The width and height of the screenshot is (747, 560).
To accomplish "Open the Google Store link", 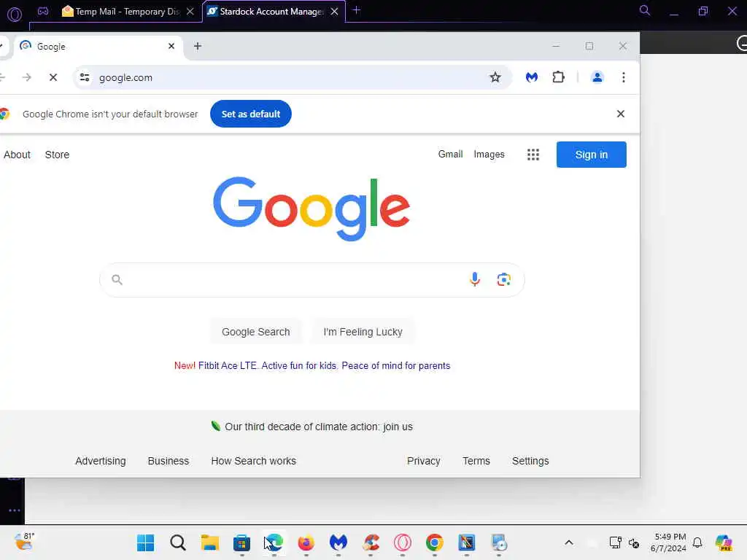I will coord(57,155).
